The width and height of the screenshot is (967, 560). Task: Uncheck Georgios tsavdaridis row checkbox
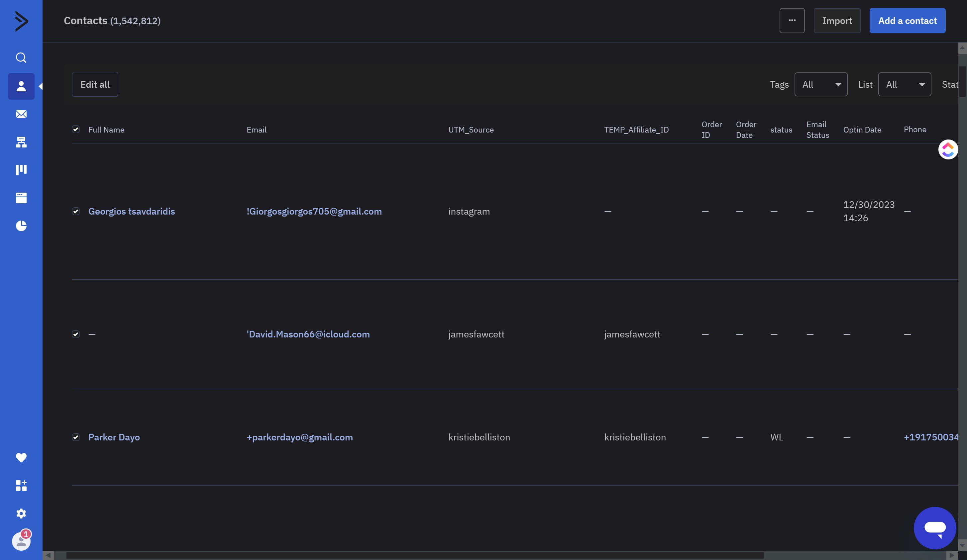pyautogui.click(x=75, y=211)
